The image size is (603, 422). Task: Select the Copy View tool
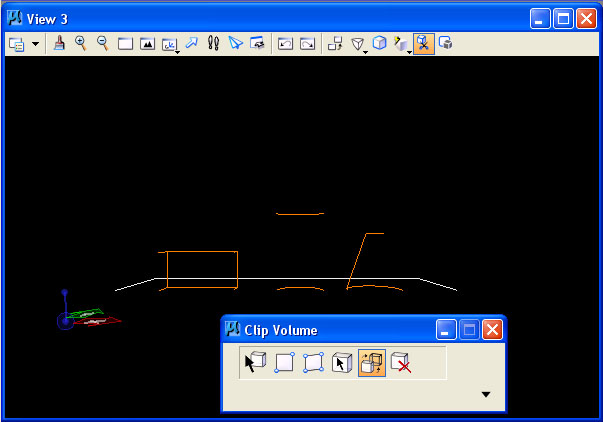coord(335,43)
